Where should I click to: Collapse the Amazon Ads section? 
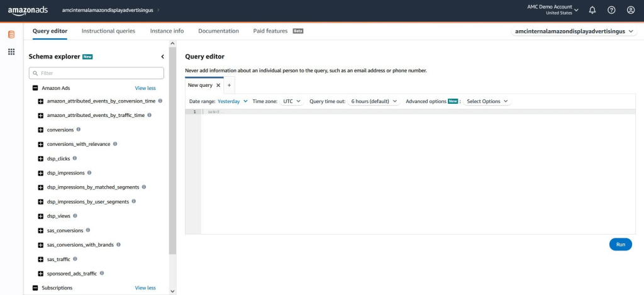tap(35, 89)
